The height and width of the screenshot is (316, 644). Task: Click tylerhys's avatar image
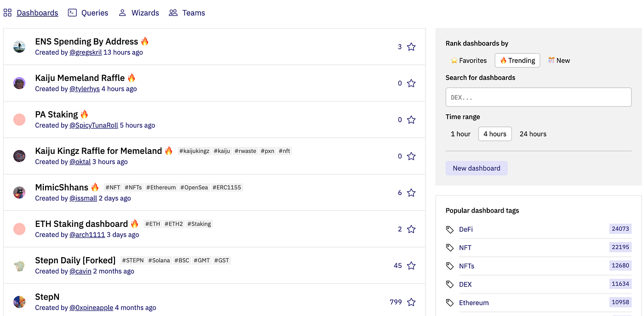pos(19,83)
